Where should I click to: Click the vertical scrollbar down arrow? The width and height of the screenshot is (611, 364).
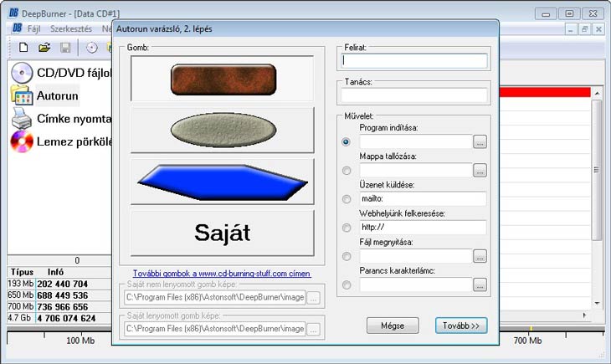click(x=597, y=303)
